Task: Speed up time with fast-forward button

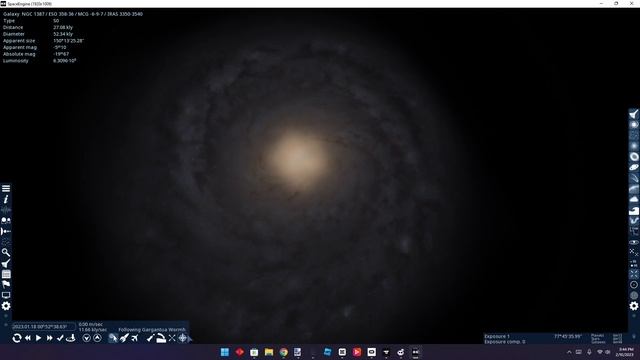Action: point(49,338)
